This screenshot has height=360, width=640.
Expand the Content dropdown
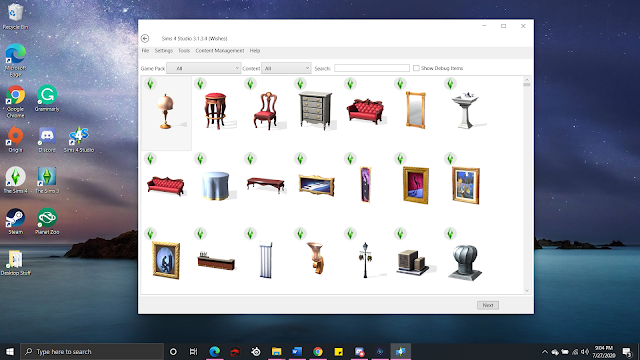pos(286,68)
